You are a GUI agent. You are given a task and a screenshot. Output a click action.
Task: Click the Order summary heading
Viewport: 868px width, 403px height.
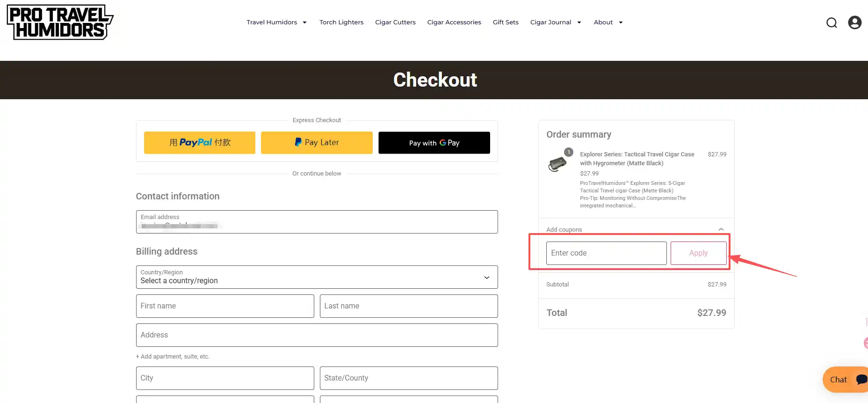pyautogui.click(x=579, y=134)
